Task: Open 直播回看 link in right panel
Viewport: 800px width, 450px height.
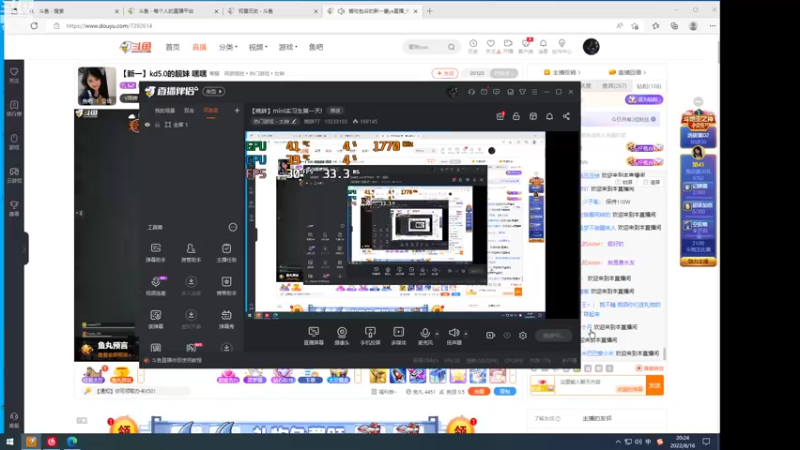Action: point(628,72)
